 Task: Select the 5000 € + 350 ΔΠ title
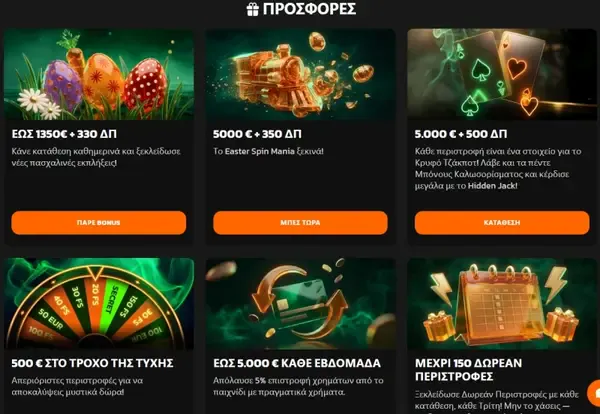257,134
